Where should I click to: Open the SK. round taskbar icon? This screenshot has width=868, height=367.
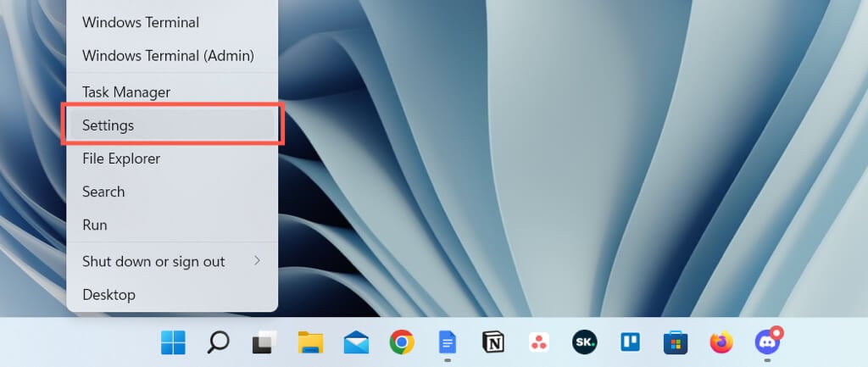(585, 342)
